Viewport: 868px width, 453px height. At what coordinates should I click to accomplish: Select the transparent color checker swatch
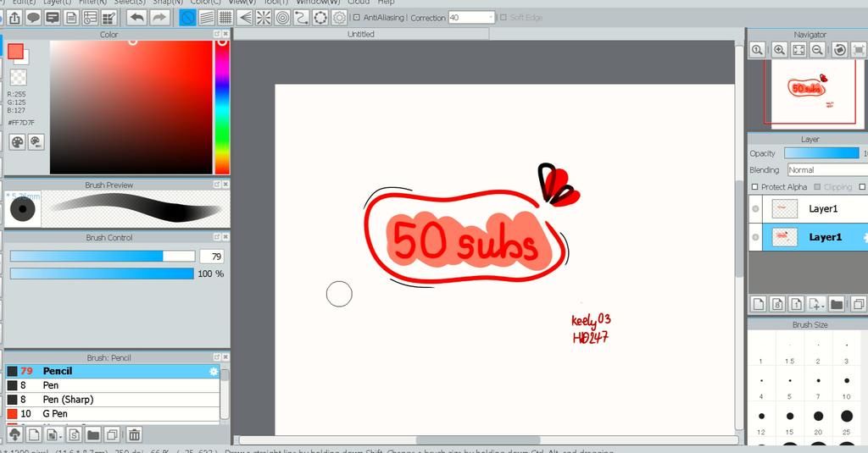[x=19, y=77]
